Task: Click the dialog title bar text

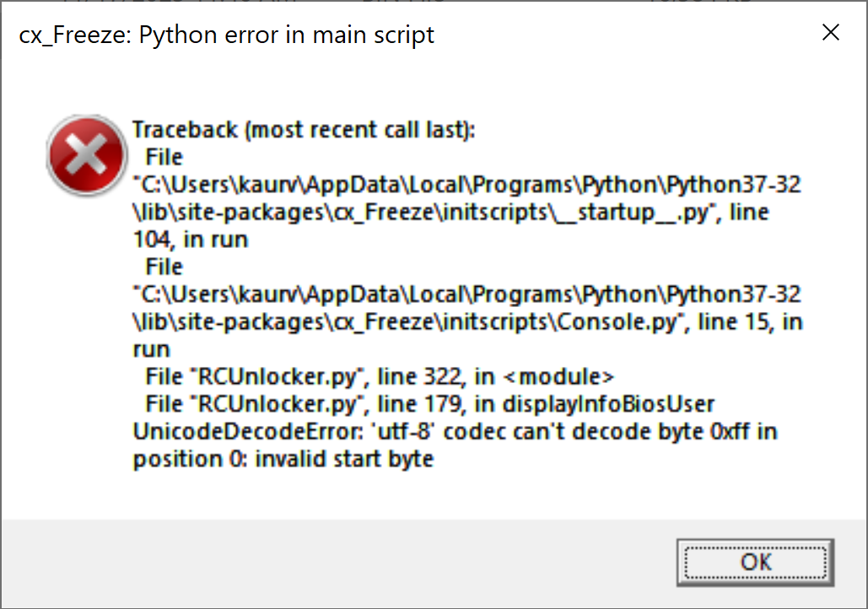Action: tap(226, 35)
